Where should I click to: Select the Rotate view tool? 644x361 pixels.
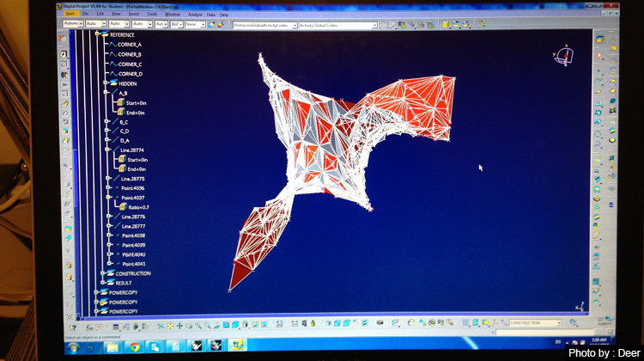(189, 326)
